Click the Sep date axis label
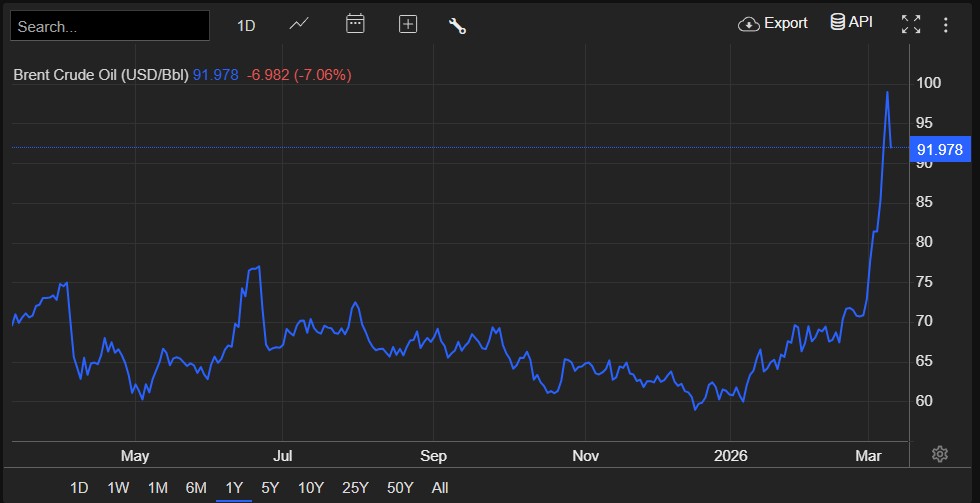The height and width of the screenshot is (503, 980). pos(433,456)
